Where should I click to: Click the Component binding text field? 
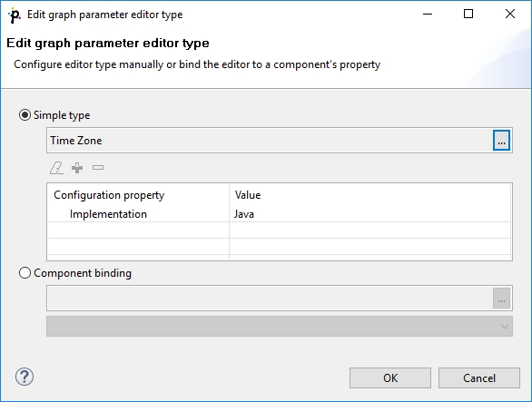pyautogui.click(x=270, y=299)
